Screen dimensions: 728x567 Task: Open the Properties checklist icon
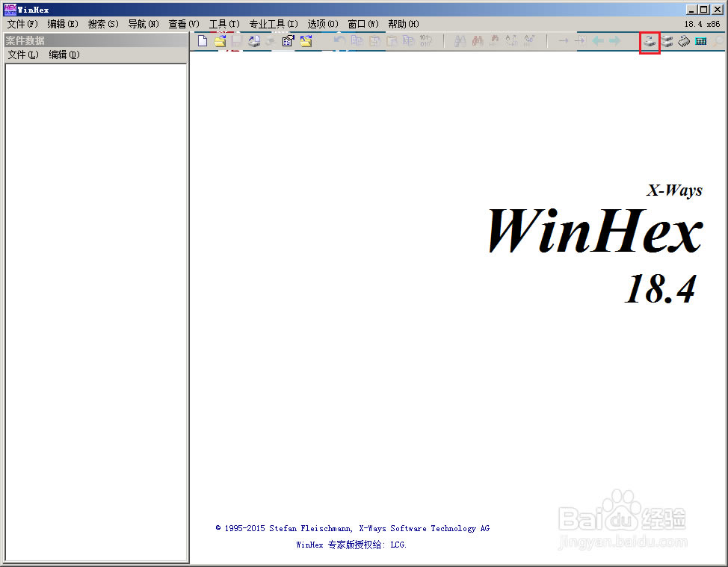(x=288, y=41)
